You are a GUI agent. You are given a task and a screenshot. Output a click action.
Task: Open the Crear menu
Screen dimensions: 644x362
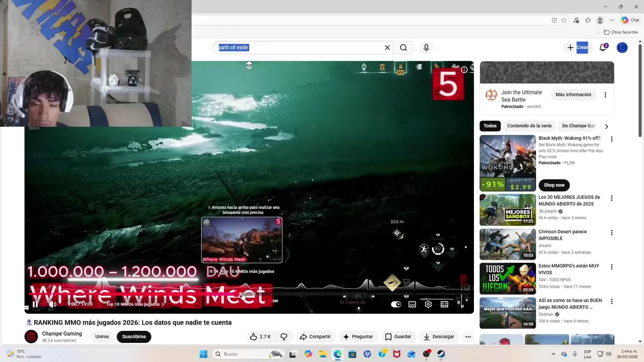point(578,48)
